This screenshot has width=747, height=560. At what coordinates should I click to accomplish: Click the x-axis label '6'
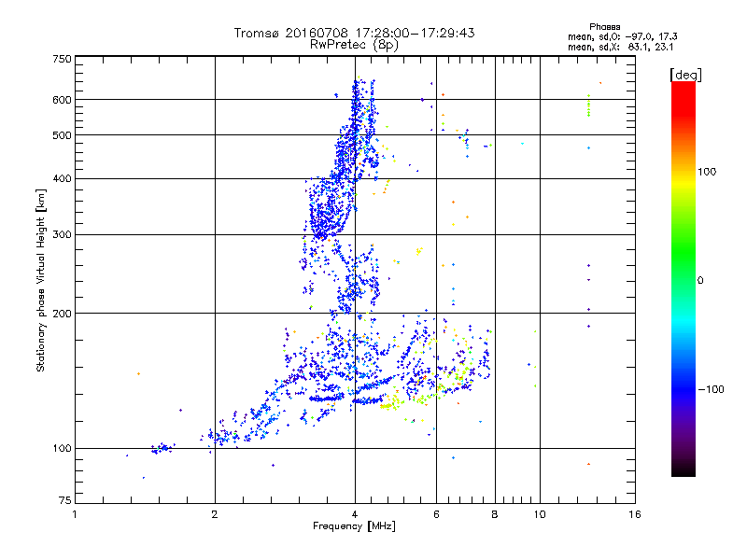[436, 514]
